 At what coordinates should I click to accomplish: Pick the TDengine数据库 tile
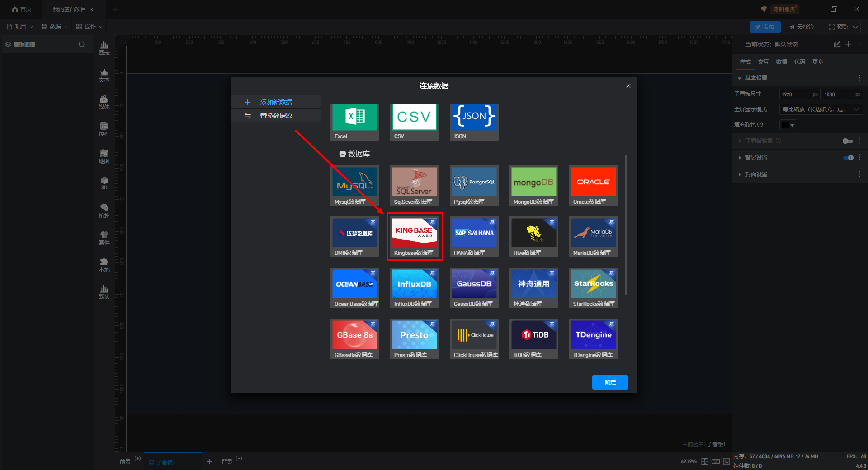(x=594, y=339)
